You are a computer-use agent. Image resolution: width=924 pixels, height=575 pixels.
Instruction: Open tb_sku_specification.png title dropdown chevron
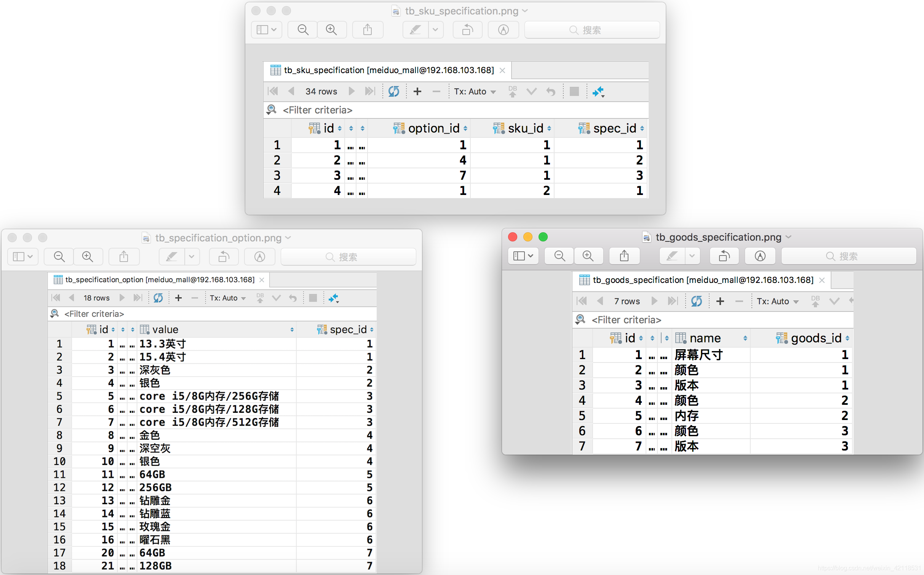click(x=525, y=11)
